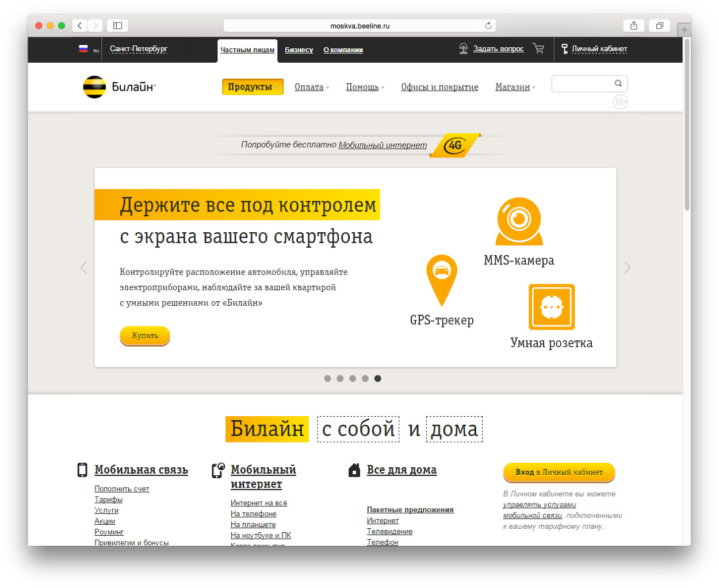The width and height of the screenshot is (719, 588).
Task: Open the Санкт-Петербург city selector
Action: pyautogui.click(x=138, y=49)
